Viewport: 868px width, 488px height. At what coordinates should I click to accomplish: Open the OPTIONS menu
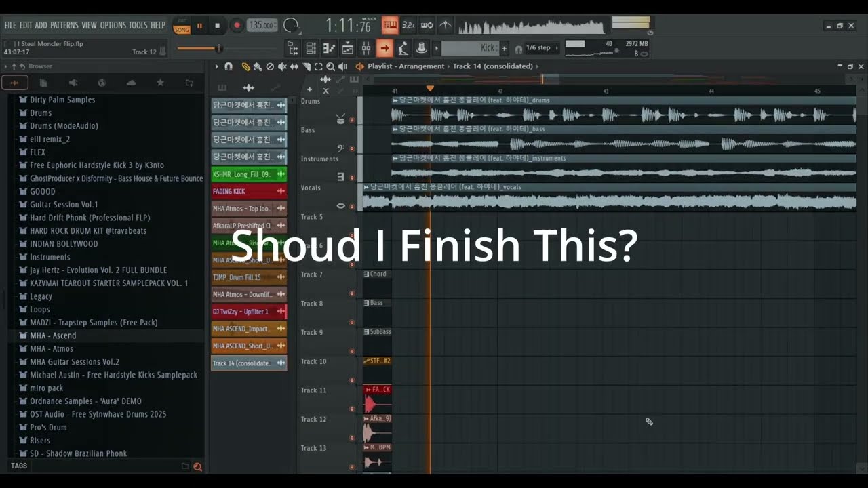coord(113,26)
